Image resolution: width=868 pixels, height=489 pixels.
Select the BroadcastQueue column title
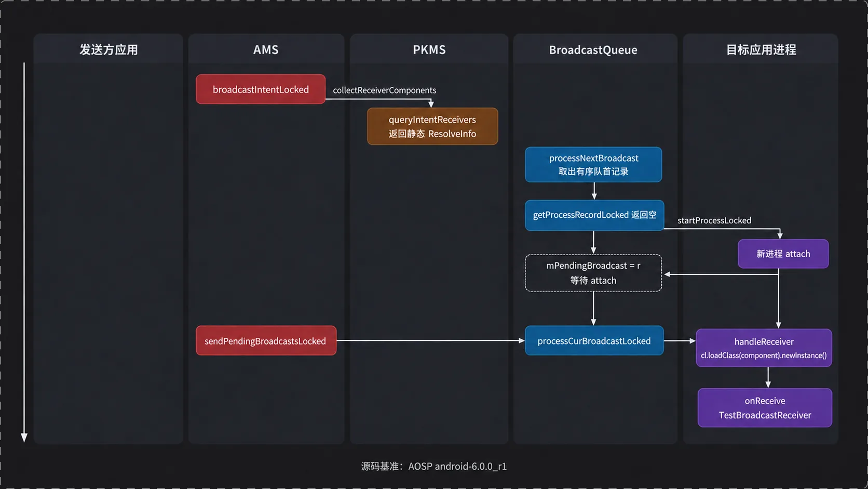click(593, 50)
